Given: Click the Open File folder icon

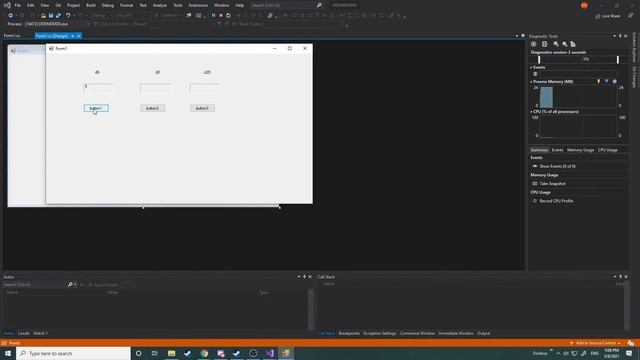Looking at the screenshot, I should [x=43, y=16].
